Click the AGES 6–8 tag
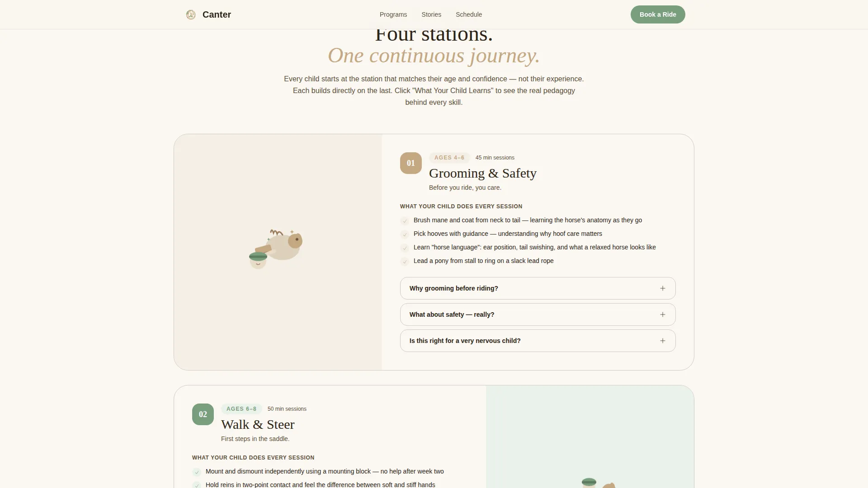 (241, 409)
